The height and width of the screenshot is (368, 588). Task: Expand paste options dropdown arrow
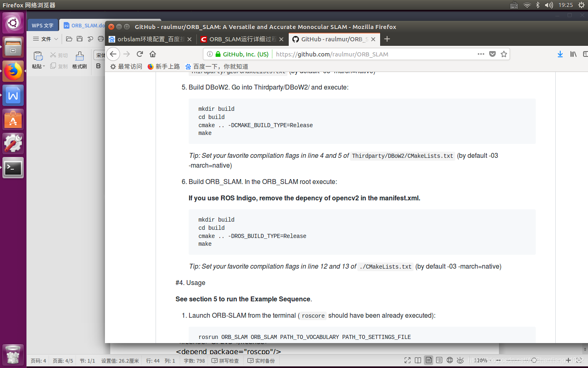click(44, 66)
